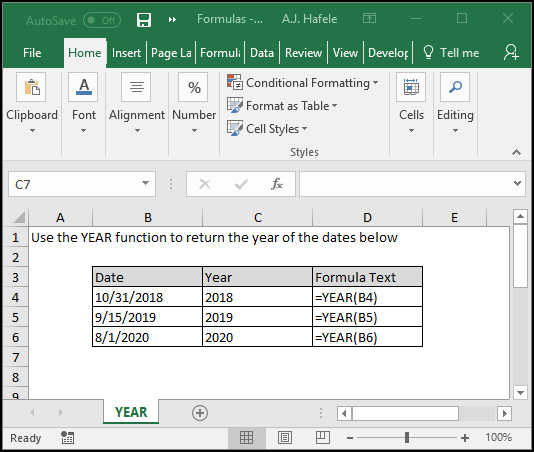This screenshot has width=534, height=452.
Task: Add a new sheet with plus icon
Action: (200, 413)
